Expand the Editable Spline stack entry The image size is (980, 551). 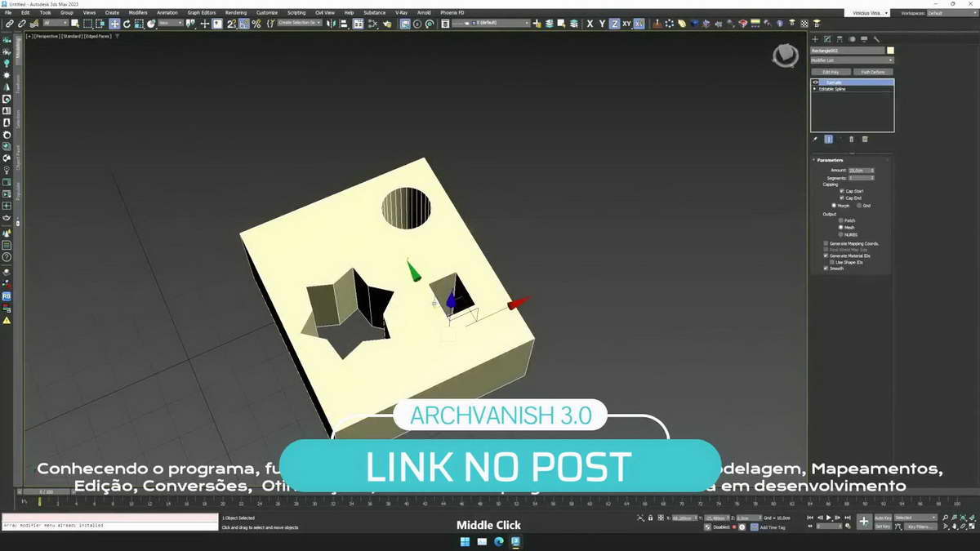click(815, 89)
